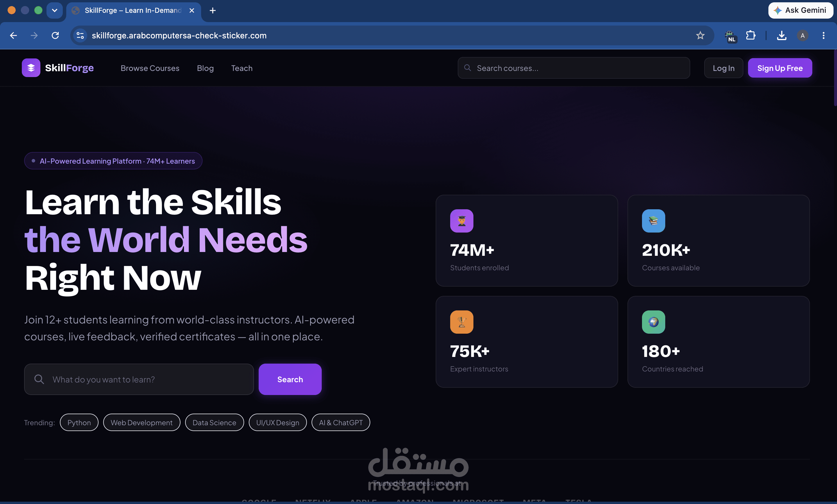Focus the 'What do you want to learn?' field
The image size is (837, 504).
click(x=139, y=379)
